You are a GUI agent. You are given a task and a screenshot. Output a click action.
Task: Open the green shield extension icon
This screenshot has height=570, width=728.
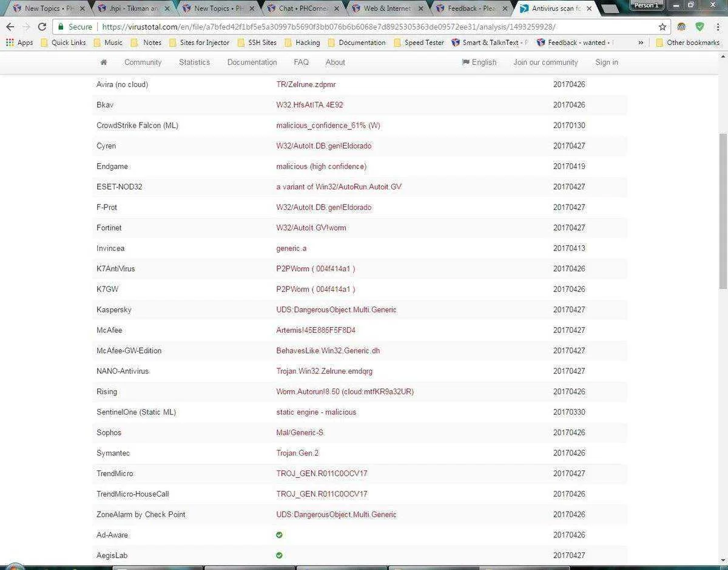coord(699,27)
